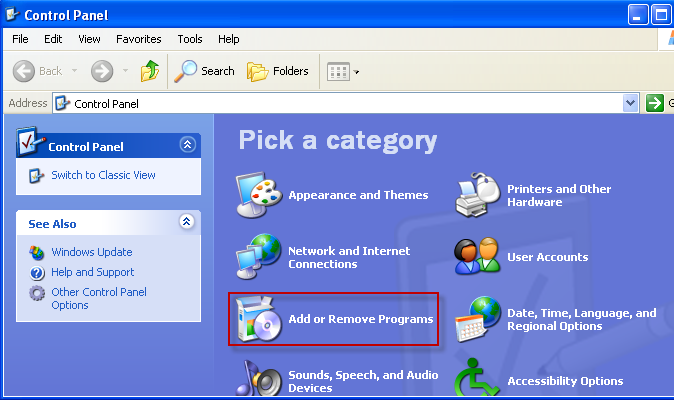674x400 pixels.
Task: Click Appearance and Themes text link
Action: 358,195
